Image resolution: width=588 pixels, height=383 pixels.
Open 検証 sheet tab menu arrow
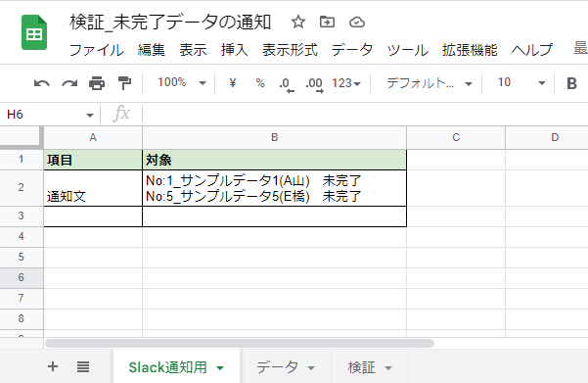pos(388,368)
